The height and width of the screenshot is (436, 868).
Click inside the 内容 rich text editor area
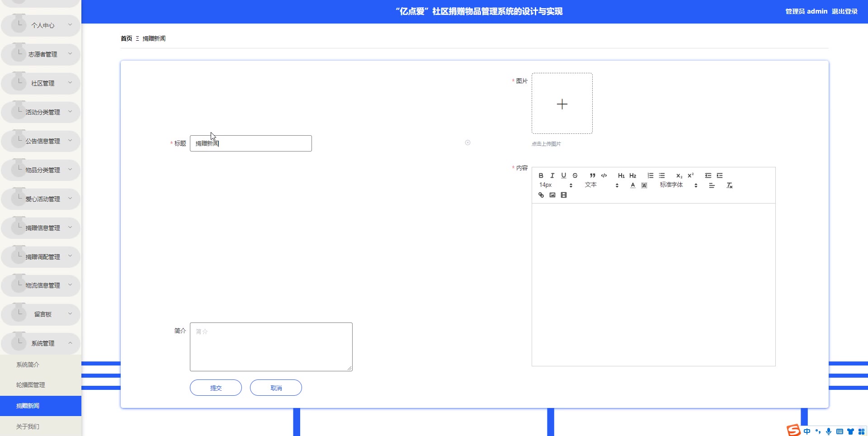pyautogui.click(x=654, y=284)
